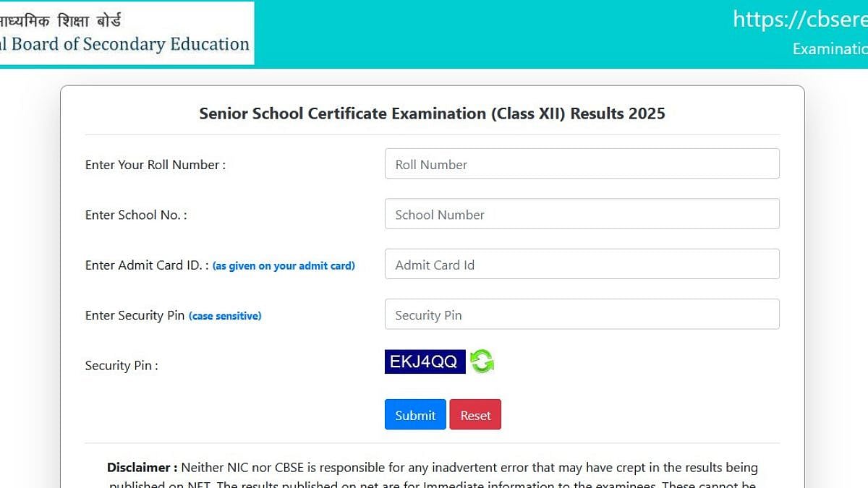This screenshot has height=488, width=868.
Task: Click the "as given on your admit card" hint
Action: click(284, 266)
